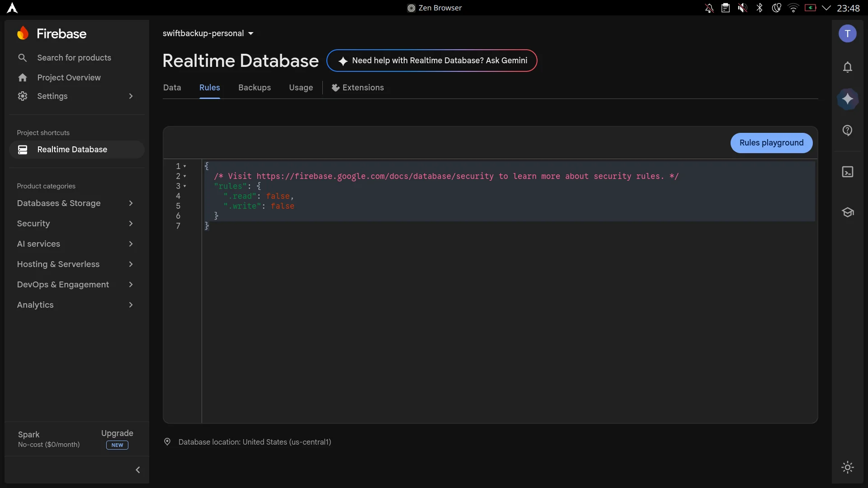Click the Rules playground button
Viewport: 868px width, 488px height.
[771, 143]
